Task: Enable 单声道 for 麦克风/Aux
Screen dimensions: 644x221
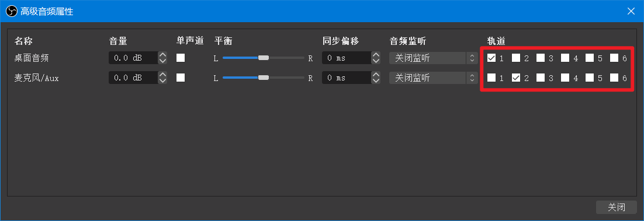Action: [181, 78]
